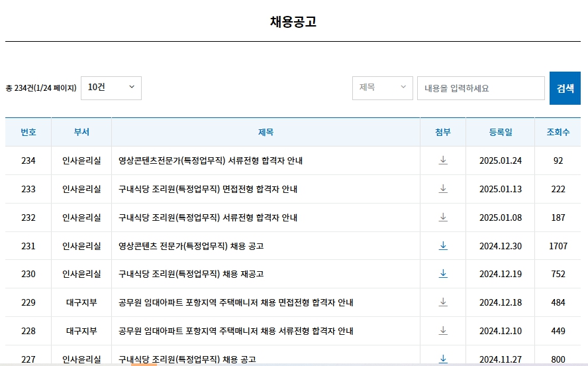The width and height of the screenshot is (588, 366).
Task: Click 인사윤리실 in row 234
Action: pos(81,160)
